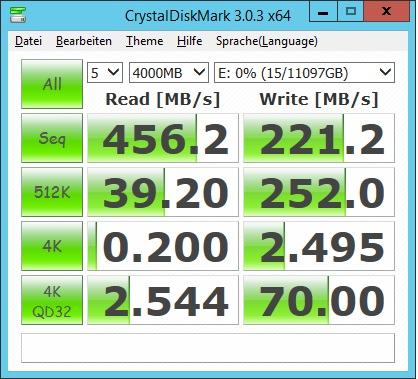Click the 4K write result 2.495

point(319,246)
